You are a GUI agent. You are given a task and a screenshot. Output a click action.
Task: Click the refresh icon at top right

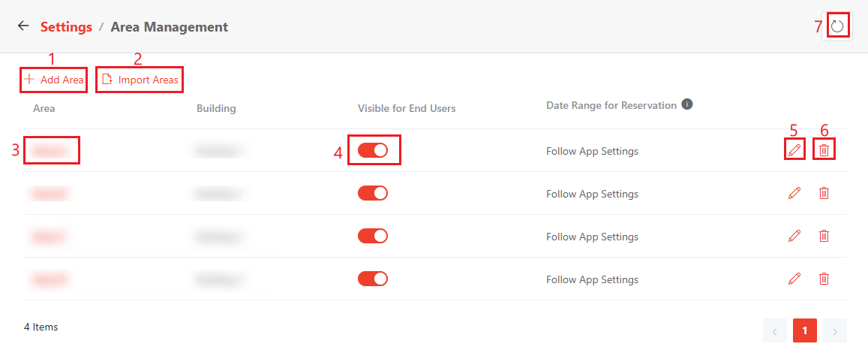(x=838, y=26)
